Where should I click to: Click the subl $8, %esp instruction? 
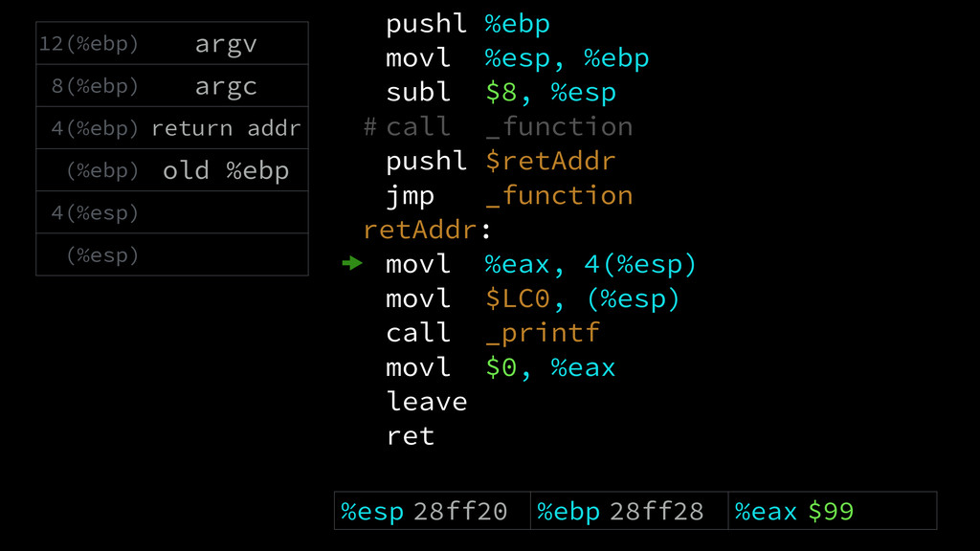pos(501,93)
